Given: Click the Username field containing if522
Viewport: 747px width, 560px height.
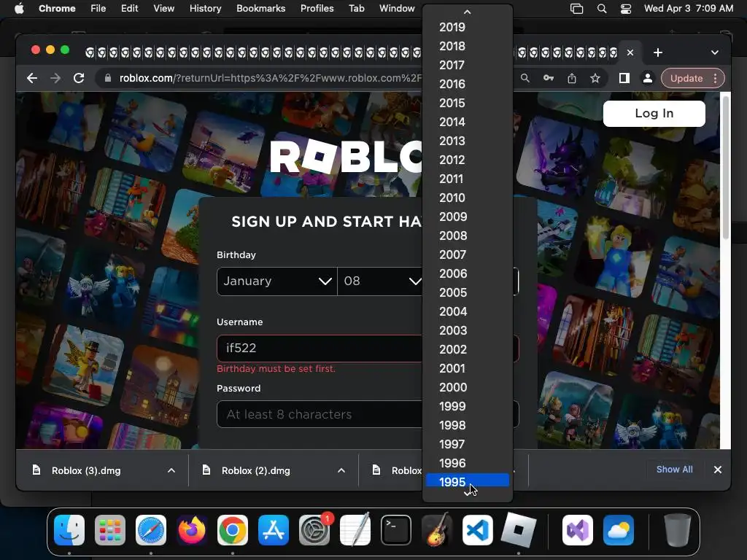Looking at the screenshot, I should pos(320,348).
